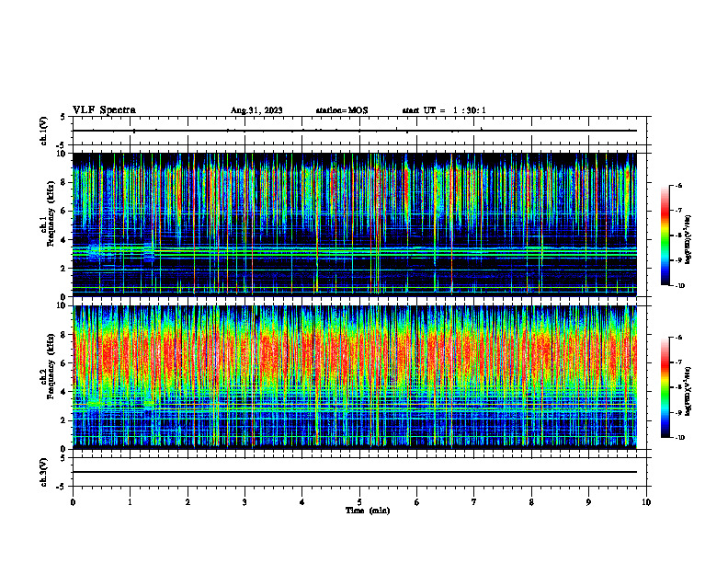The width and height of the screenshot is (728, 563).
Task: Click the ch.2 color bar "-6" label
Action: (678, 338)
